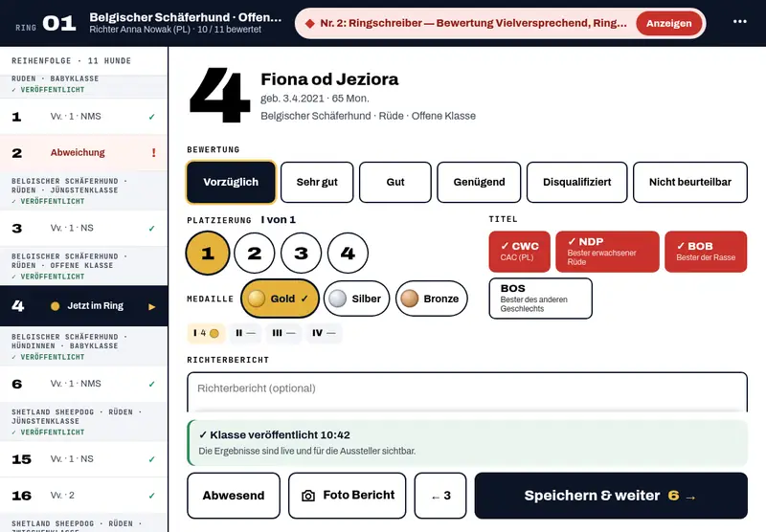Choose placement 1

tap(208, 253)
